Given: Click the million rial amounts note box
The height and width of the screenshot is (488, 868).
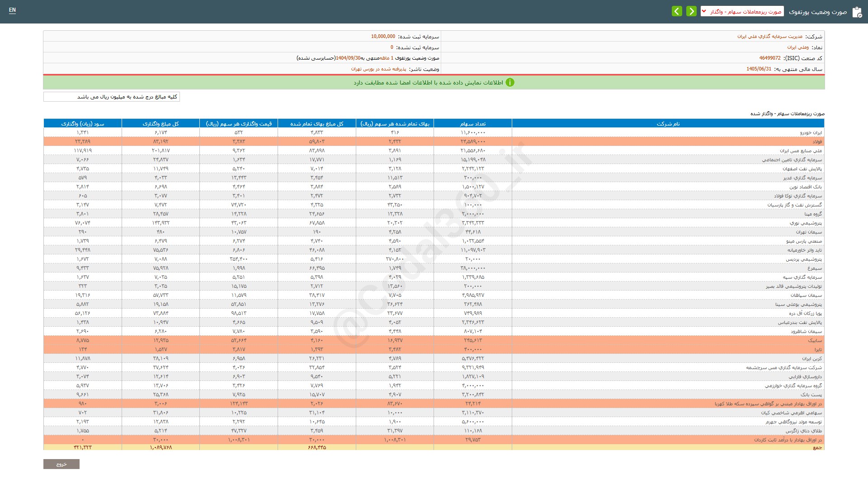Looking at the screenshot, I should (112, 97).
